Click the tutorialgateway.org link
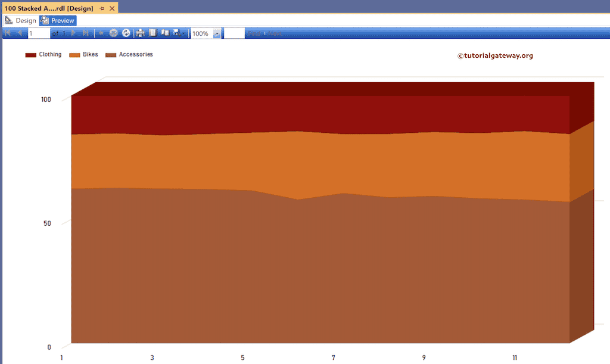This screenshot has width=610, height=364. [x=494, y=56]
